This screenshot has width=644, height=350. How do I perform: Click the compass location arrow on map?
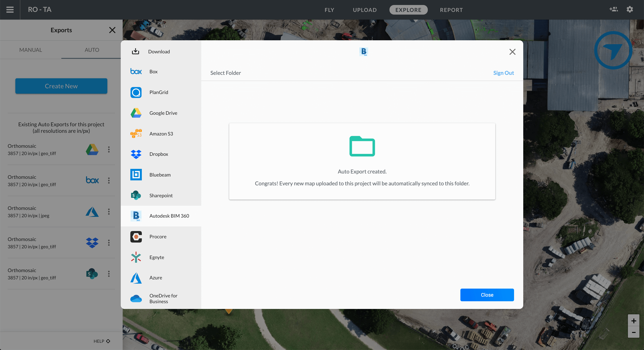coord(613,50)
